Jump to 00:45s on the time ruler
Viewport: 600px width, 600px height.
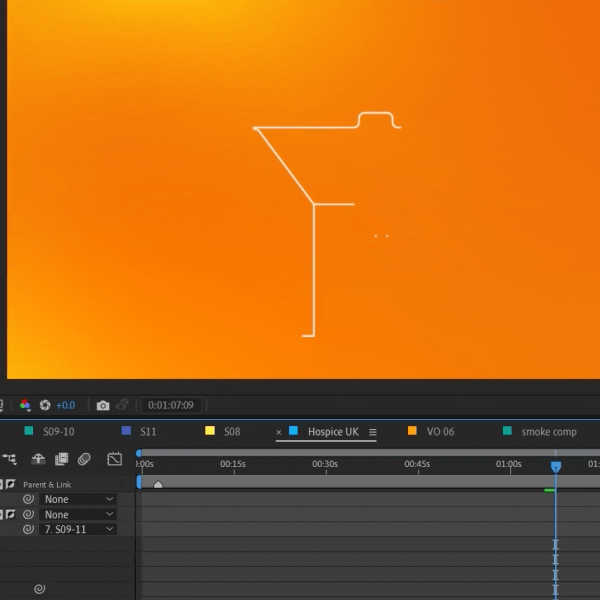417,464
